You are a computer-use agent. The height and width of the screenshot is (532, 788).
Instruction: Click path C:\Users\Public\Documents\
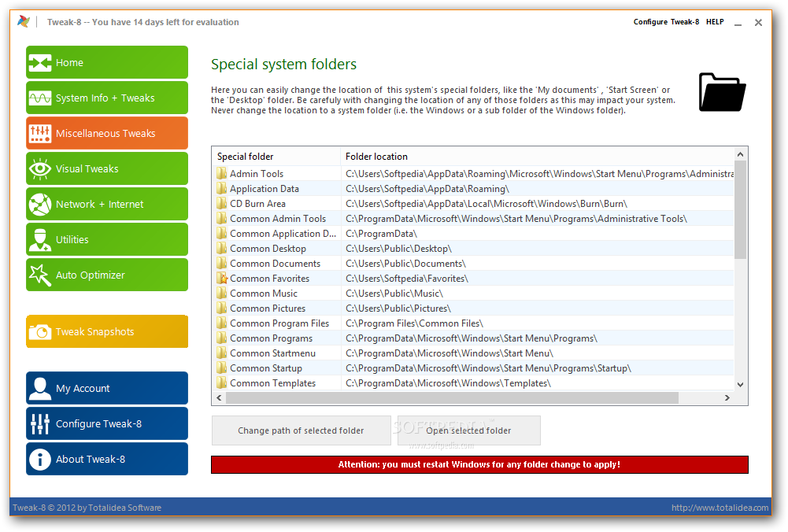pos(405,264)
